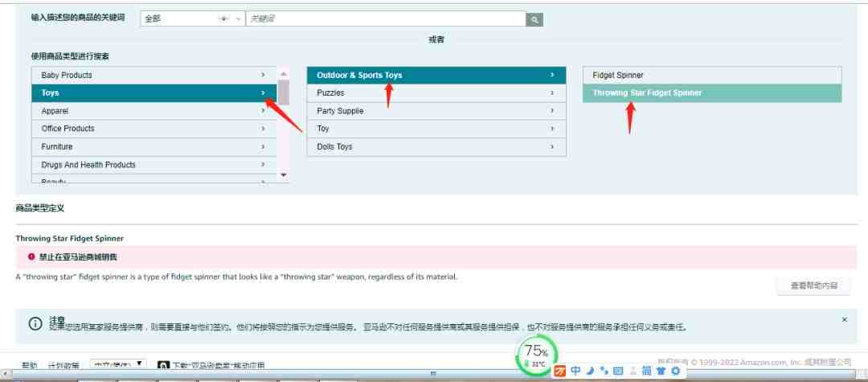Select Throwing Star Fidget Spinner product type
The image size is (868, 382).
coord(712,93)
